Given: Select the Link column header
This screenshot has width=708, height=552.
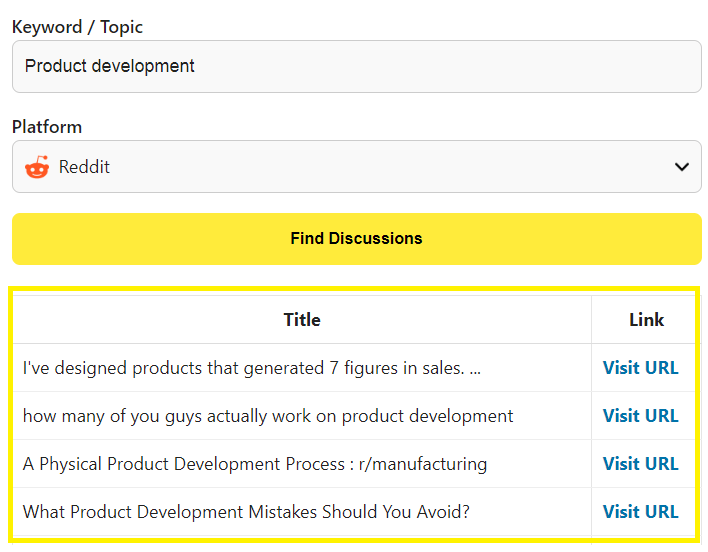Looking at the screenshot, I should (646, 320).
